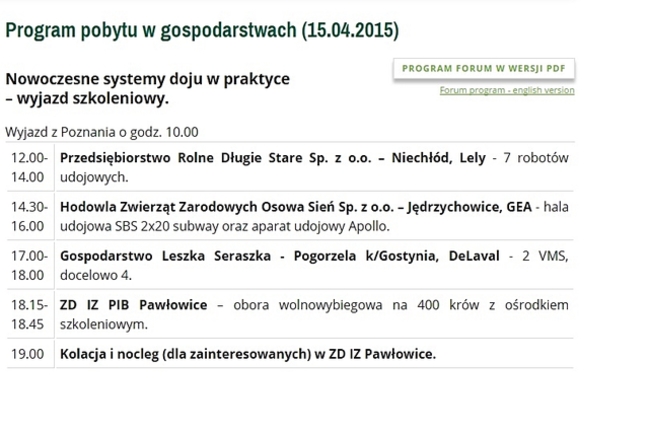The height and width of the screenshot is (435, 649).
Task: Select the 12.00-14.00 time cell
Action: click(28, 167)
